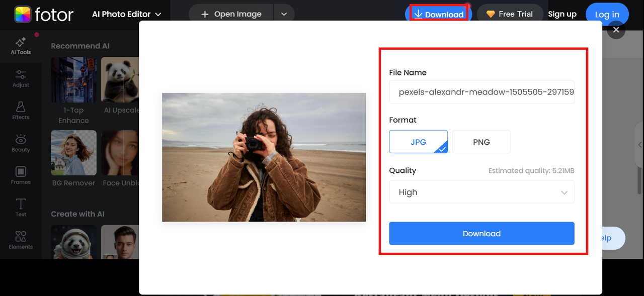Open the Adjust sidebar panel
644x296 pixels.
[21, 78]
